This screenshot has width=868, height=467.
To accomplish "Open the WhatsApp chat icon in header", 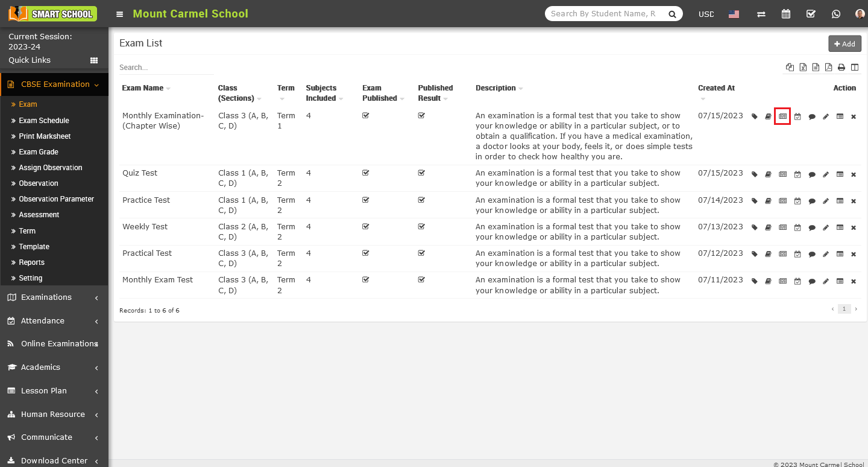I will click(x=835, y=14).
